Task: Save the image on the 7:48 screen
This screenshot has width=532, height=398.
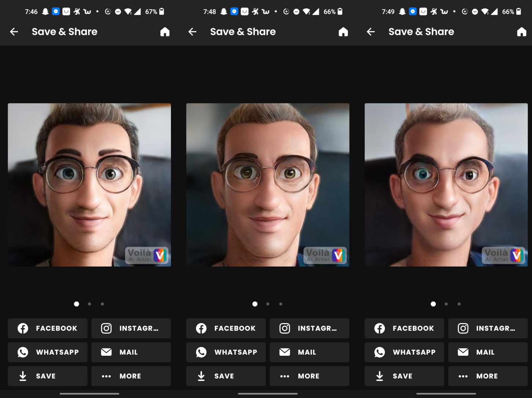Action: pyautogui.click(x=226, y=376)
